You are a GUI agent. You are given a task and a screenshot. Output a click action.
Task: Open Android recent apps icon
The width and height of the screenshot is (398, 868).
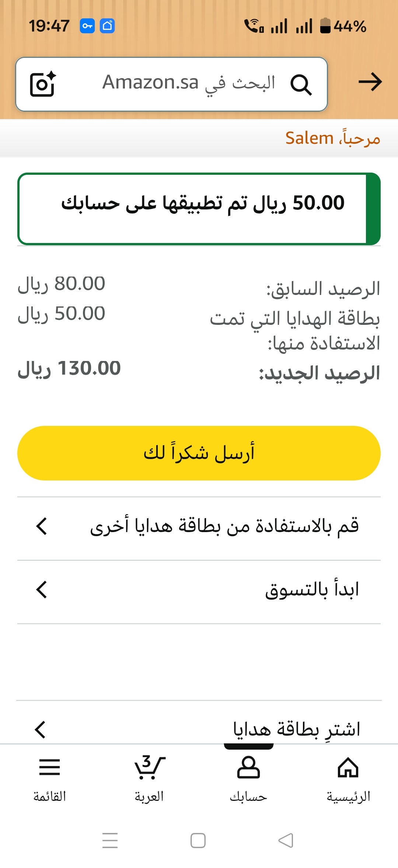click(x=110, y=841)
